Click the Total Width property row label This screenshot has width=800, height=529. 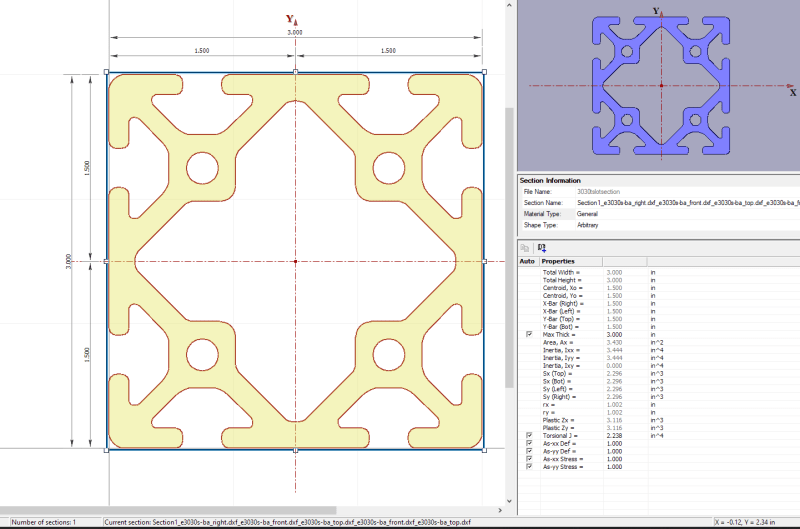[x=561, y=272]
